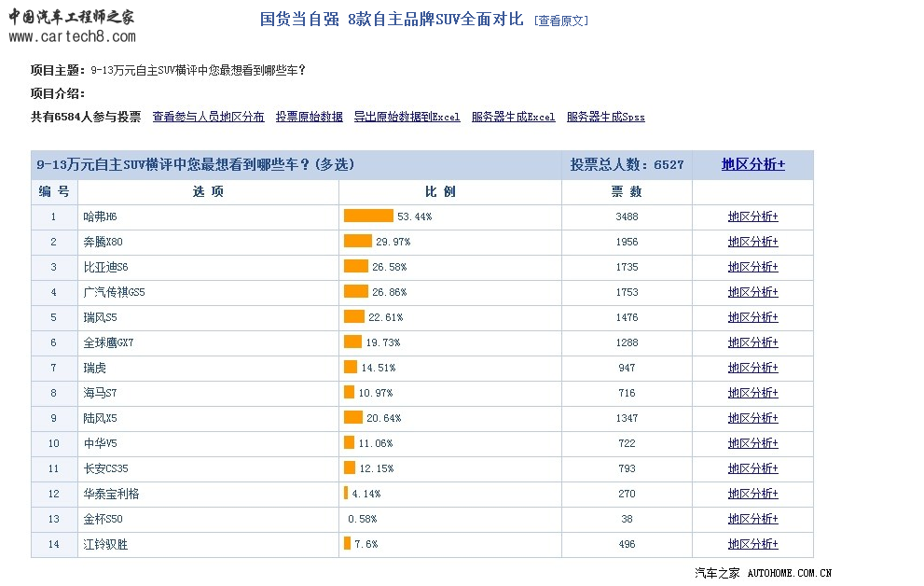This screenshot has height=586, width=924.
Task: Select the 中华V5 option cell
Action: coord(208,443)
